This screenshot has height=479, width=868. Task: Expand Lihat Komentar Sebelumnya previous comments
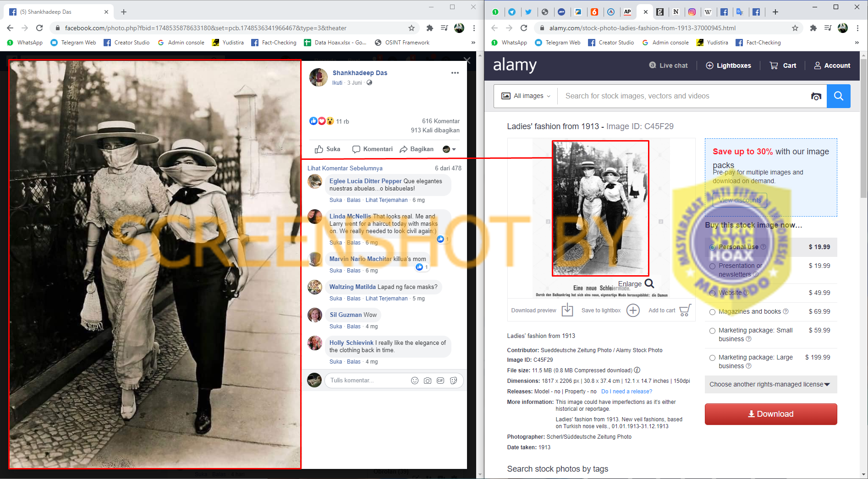click(345, 168)
